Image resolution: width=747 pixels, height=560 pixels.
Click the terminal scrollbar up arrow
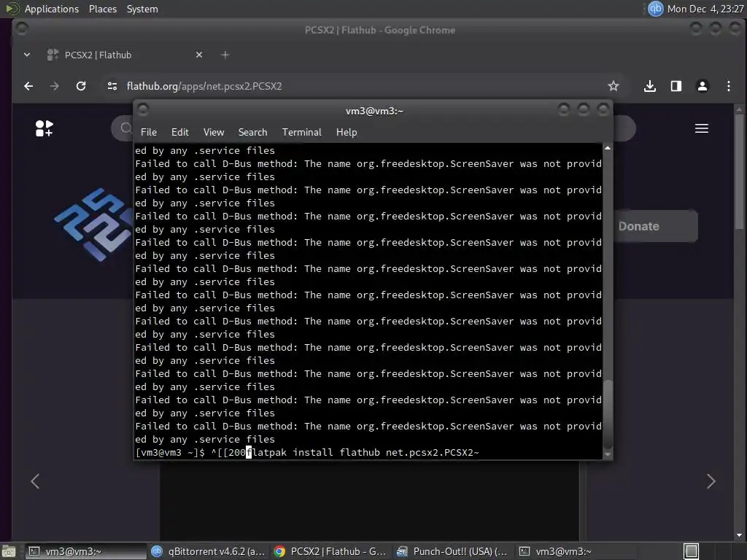[x=608, y=148]
